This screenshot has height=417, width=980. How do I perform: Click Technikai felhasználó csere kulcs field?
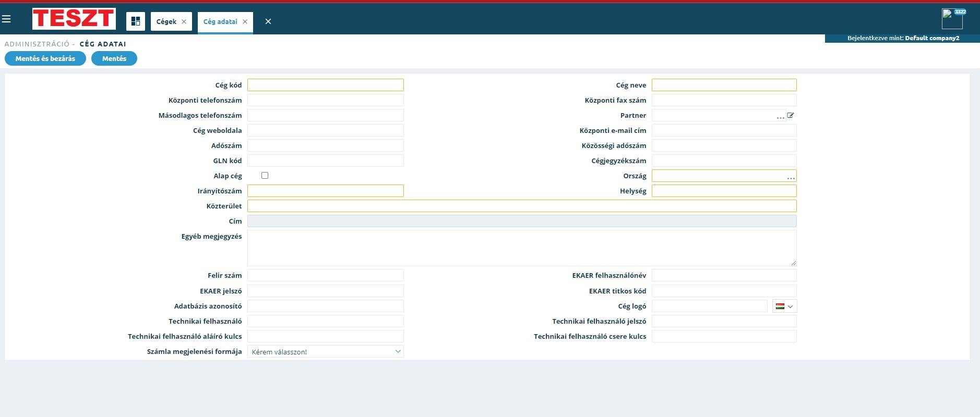click(x=724, y=336)
